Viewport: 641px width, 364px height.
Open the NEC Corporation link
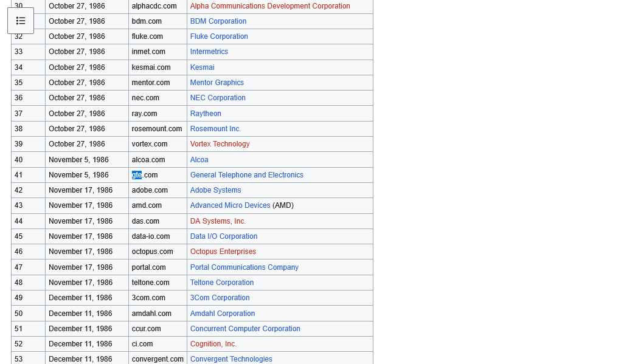click(218, 98)
